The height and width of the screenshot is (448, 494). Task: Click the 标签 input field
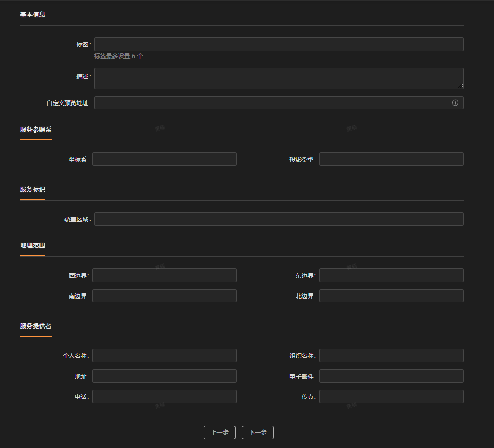pos(279,44)
